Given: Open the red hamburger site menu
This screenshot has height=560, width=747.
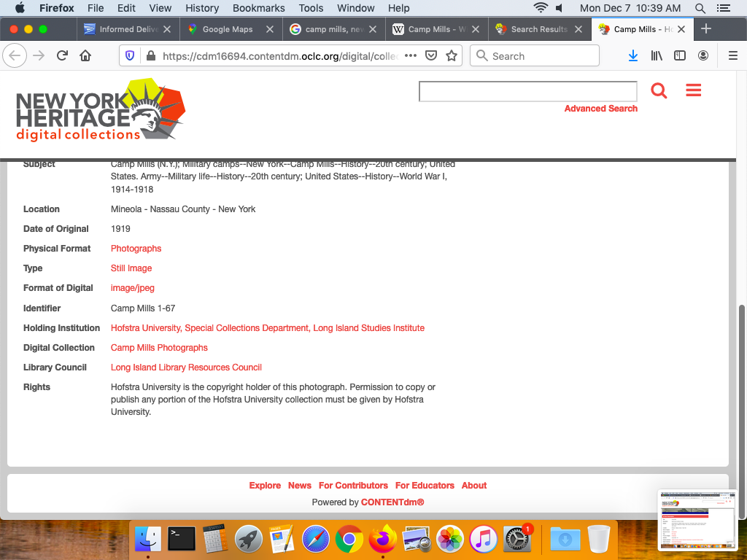Looking at the screenshot, I should 693,90.
